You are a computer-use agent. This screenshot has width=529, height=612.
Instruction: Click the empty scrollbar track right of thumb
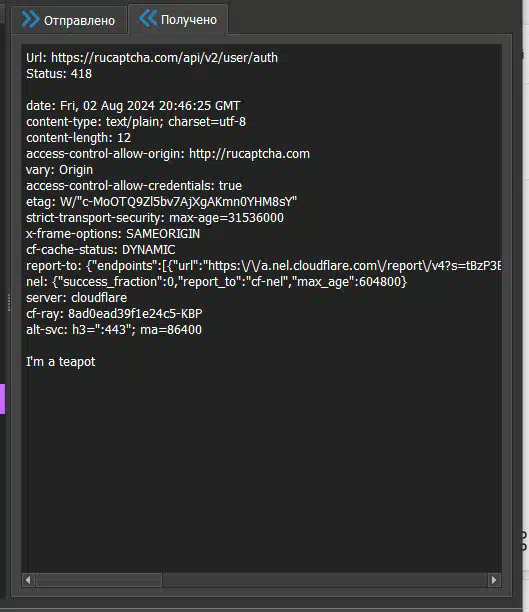tap(325, 580)
